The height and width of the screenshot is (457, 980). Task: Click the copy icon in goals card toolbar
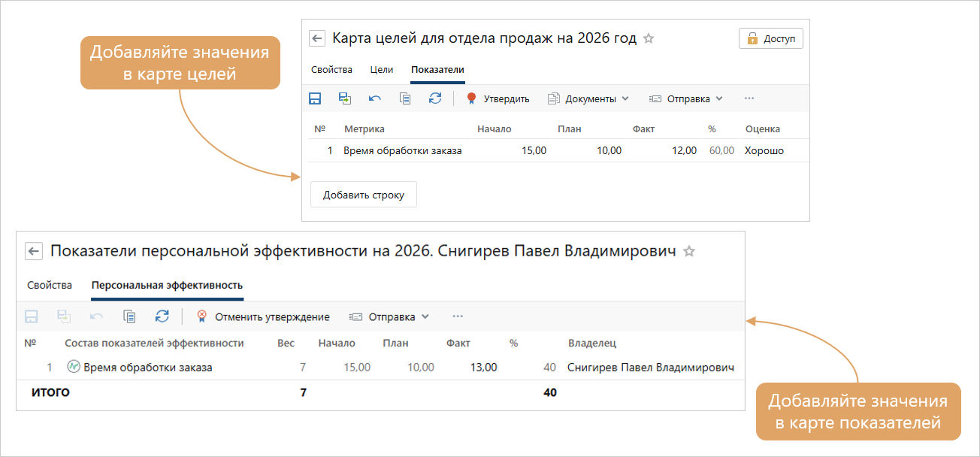point(405,98)
